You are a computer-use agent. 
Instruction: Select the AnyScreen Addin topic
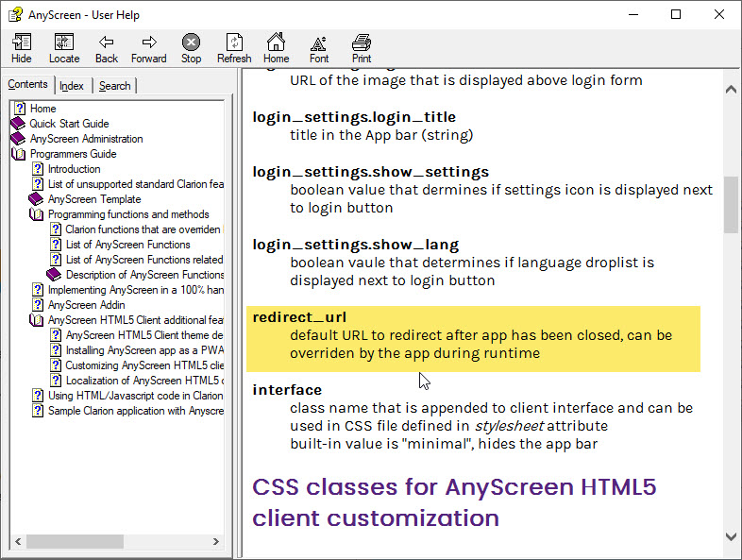86,305
